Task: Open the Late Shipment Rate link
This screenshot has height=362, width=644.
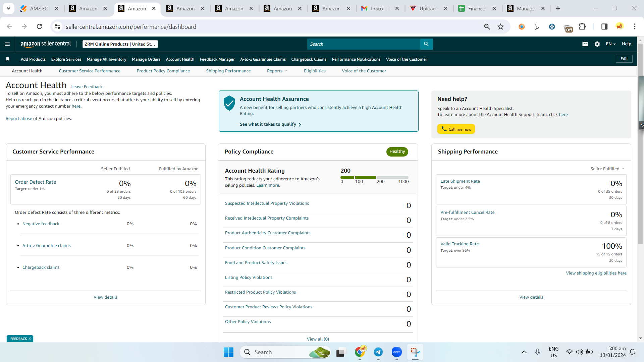Action: (460, 181)
